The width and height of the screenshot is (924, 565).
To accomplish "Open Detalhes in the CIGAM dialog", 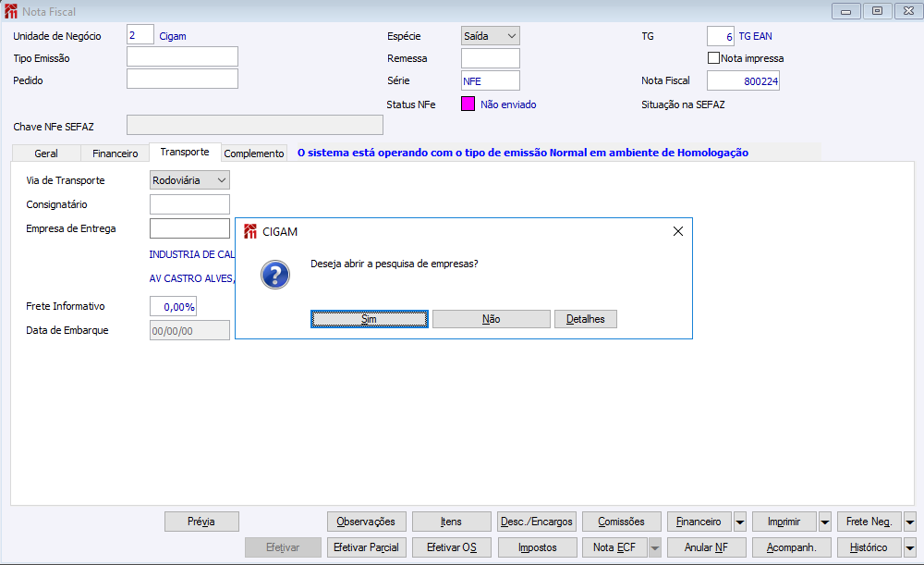I will tap(586, 319).
